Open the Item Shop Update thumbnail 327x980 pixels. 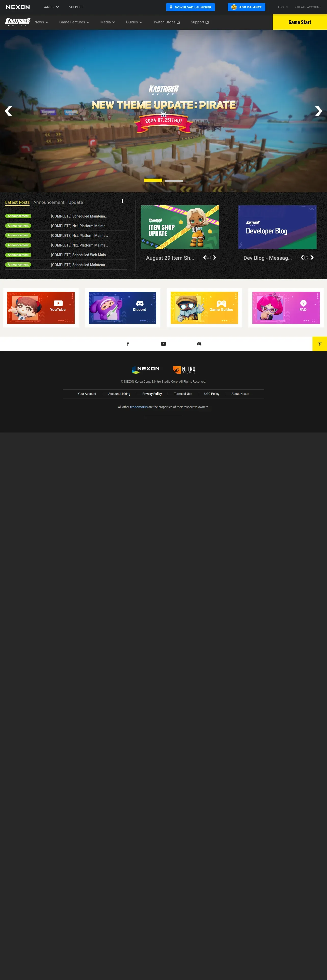180,227
